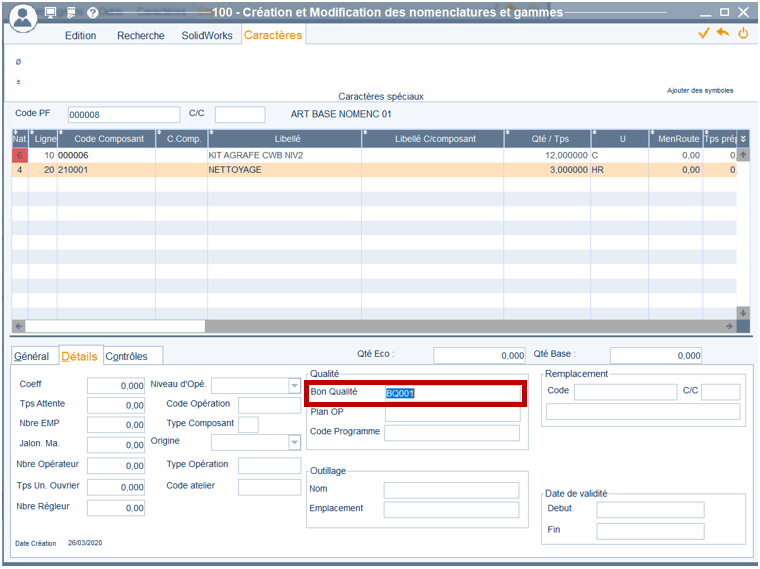The height and width of the screenshot is (569, 760).
Task: Click the Nbre EMP field
Action: pyautogui.click(x=116, y=425)
